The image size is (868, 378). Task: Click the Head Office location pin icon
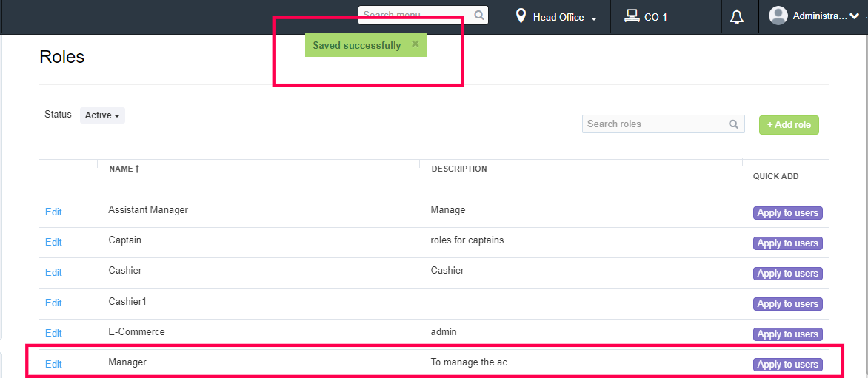click(521, 16)
